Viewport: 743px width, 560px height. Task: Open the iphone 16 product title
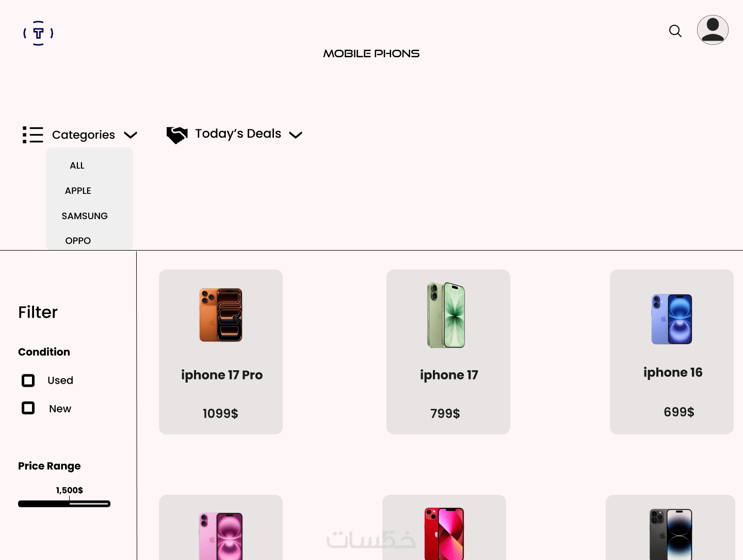coord(673,372)
